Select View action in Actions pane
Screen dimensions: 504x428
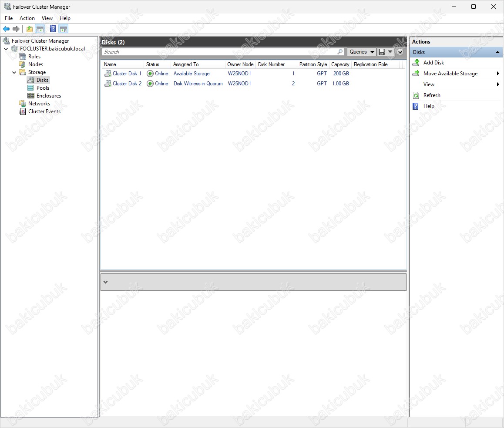point(429,84)
